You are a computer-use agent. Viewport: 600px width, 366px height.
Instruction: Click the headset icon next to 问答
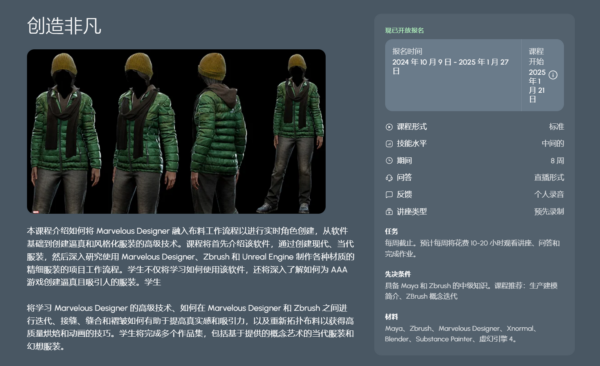[389, 178]
